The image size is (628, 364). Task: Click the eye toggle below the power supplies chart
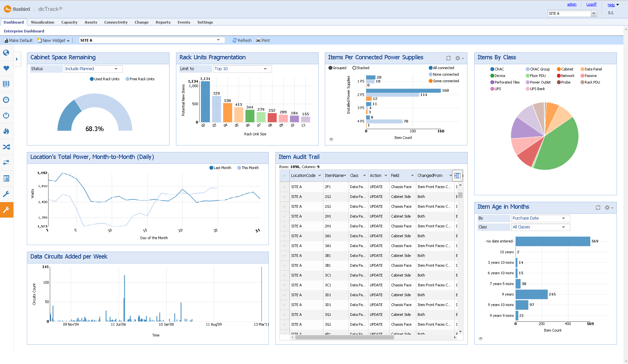[331, 139]
